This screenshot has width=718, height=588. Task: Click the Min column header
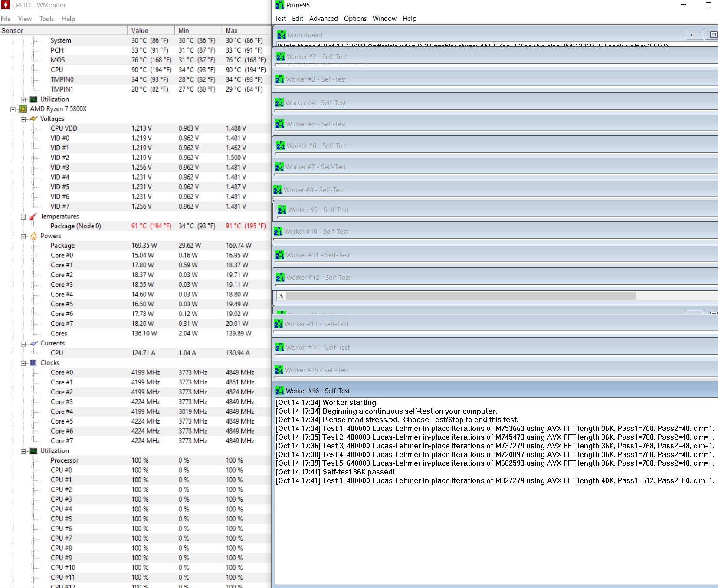coord(198,30)
